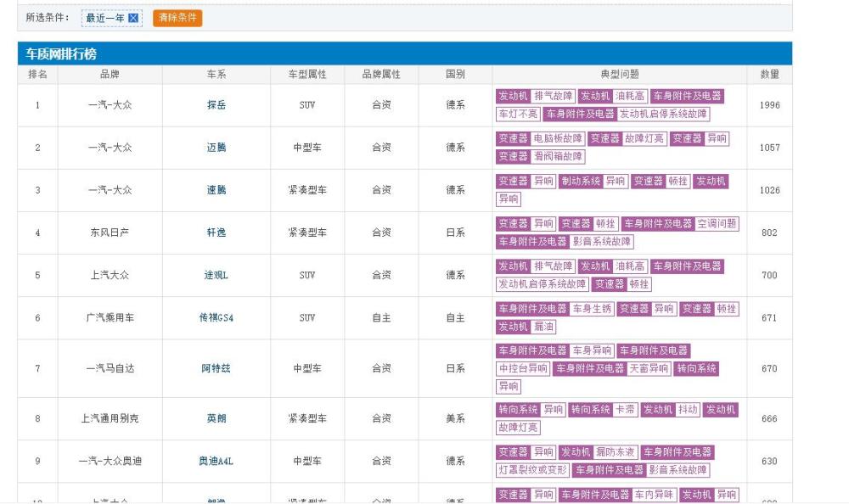
Task: Click the 车型属性 column header
Action: (307, 74)
